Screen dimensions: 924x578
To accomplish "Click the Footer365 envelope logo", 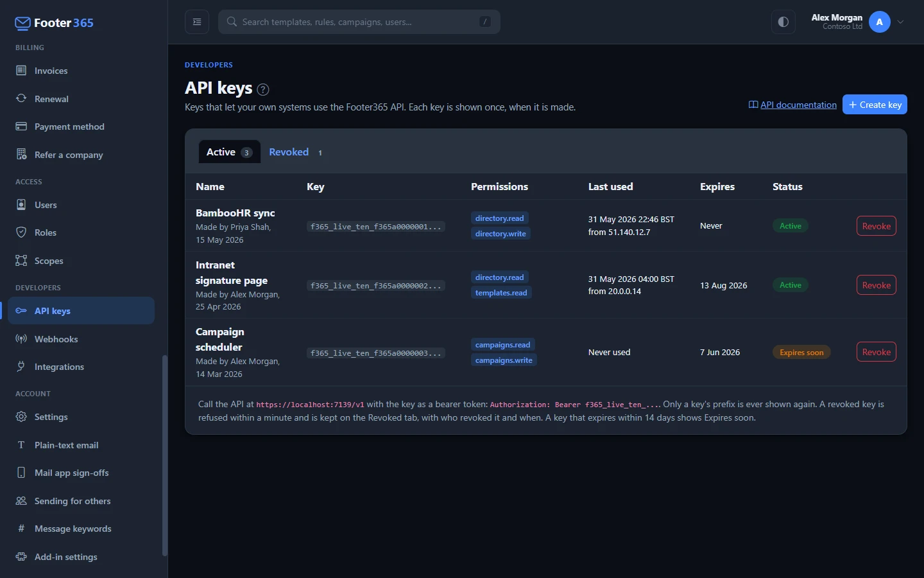I will pyautogui.click(x=22, y=24).
